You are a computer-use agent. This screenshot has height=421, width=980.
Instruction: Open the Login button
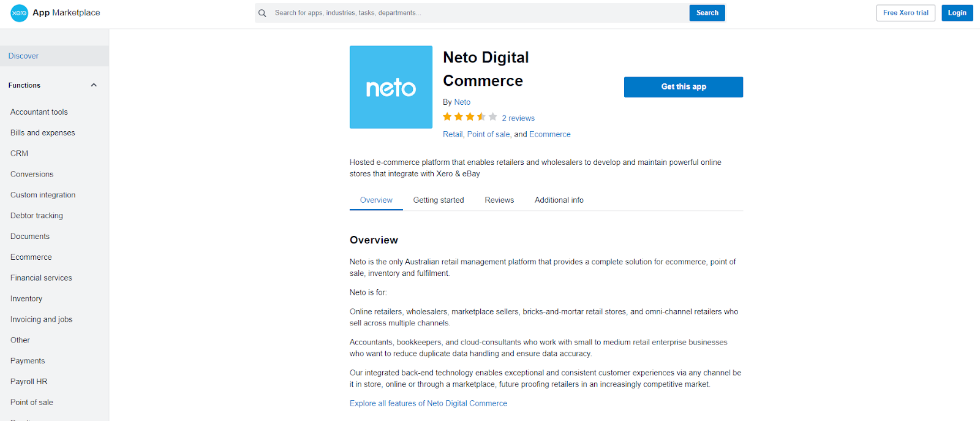[957, 13]
